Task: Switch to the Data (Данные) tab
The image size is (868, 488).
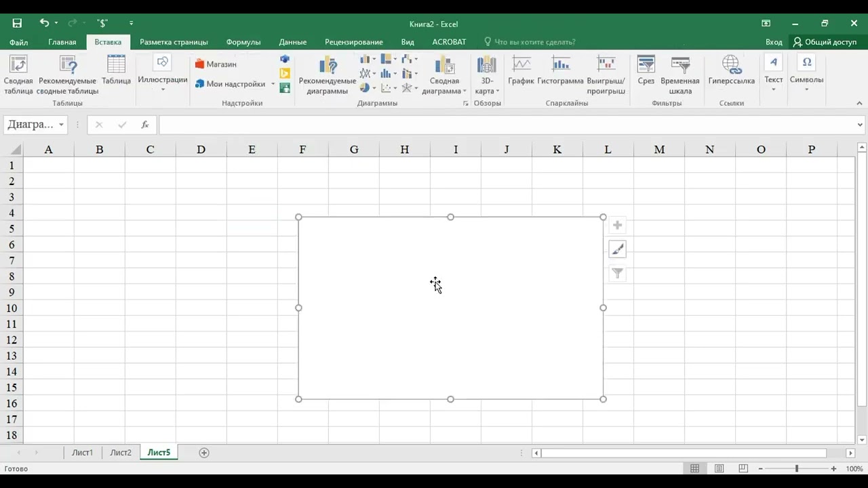Action: click(x=293, y=42)
